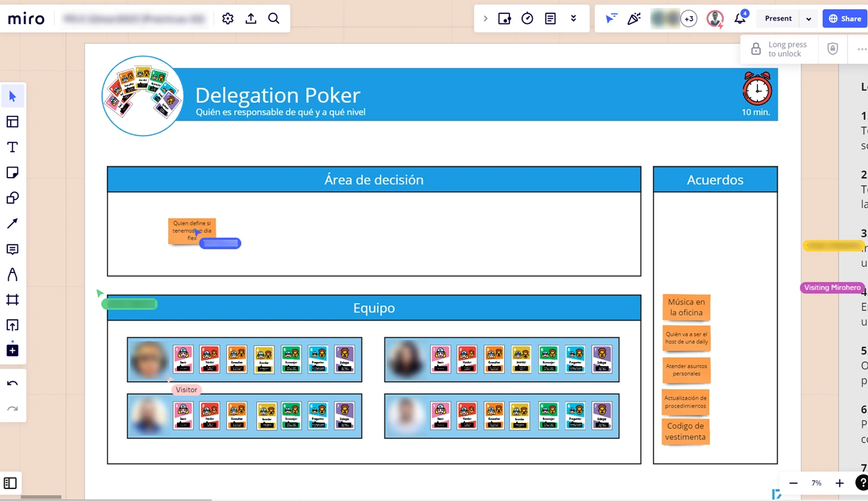Viewport: 868px width, 501px height.
Task: Open board settings from the gear menu
Action: point(227,18)
